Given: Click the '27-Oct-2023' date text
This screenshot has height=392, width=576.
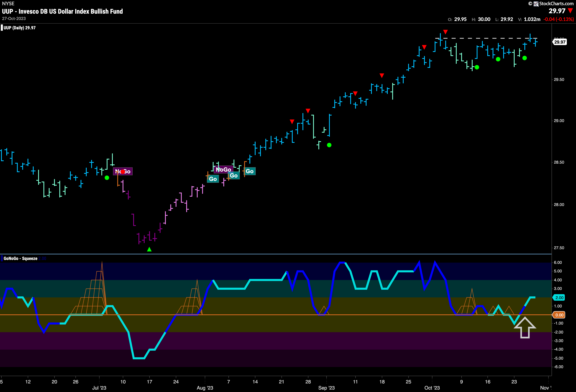Looking at the screenshot, I should click(x=14, y=19).
